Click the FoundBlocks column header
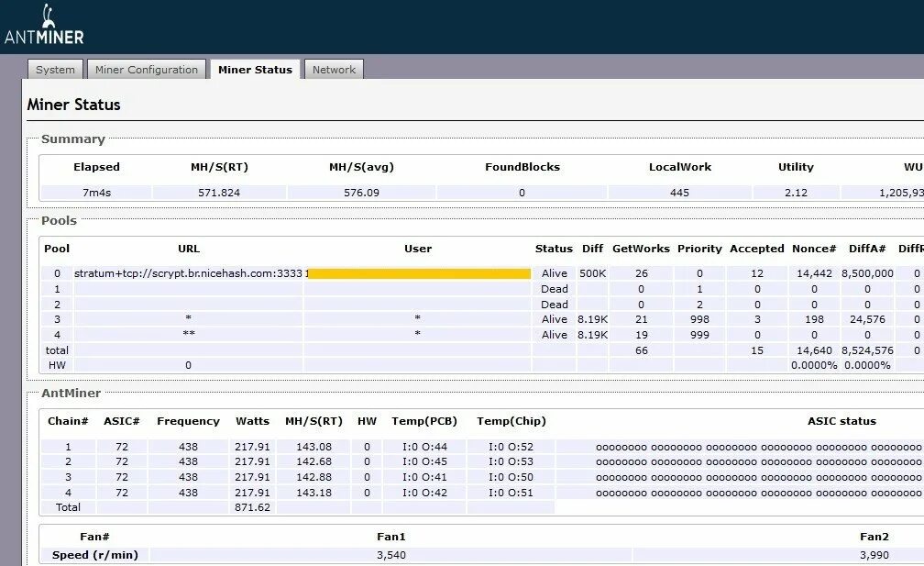Screen dimensions: 924x566 click(x=522, y=168)
